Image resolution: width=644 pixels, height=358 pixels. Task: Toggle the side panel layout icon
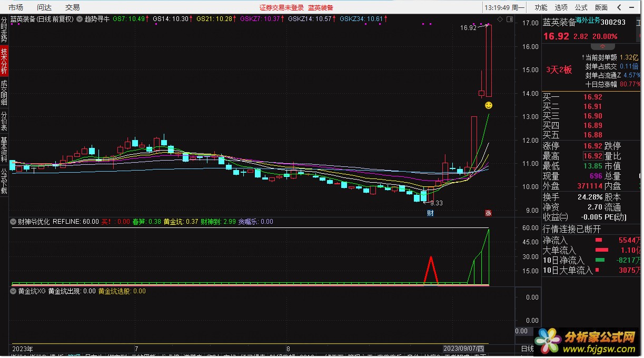[x=509, y=19]
